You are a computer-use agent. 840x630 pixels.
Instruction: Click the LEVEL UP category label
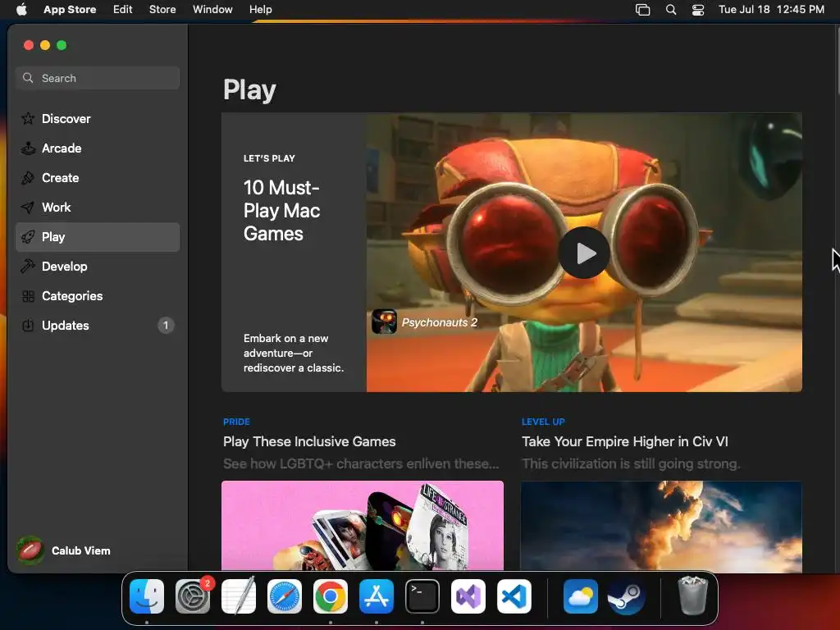pos(543,422)
